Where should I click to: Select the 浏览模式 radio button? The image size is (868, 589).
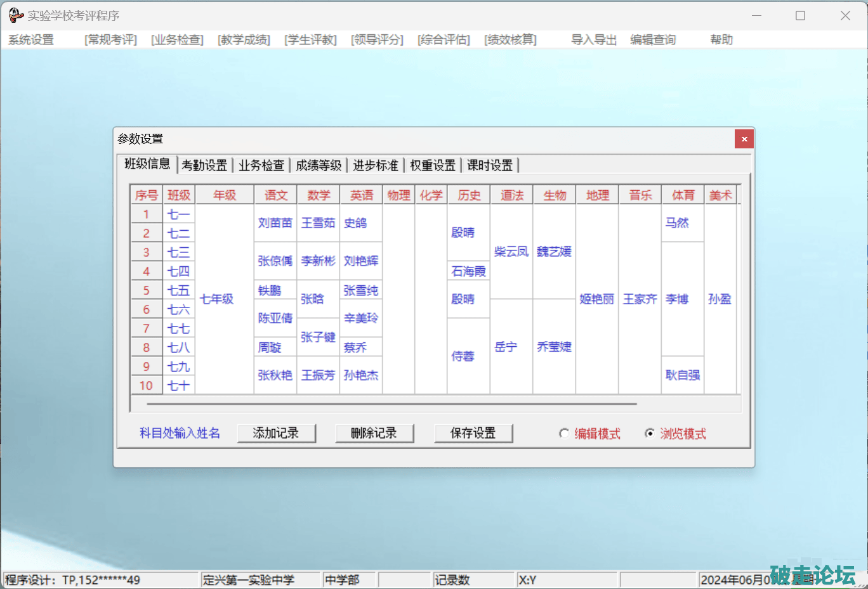[650, 434]
